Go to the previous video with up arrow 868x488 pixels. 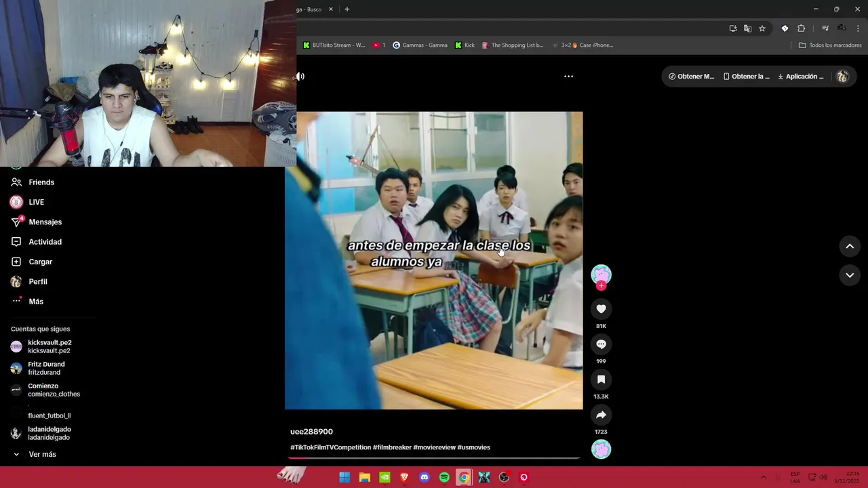850,247
